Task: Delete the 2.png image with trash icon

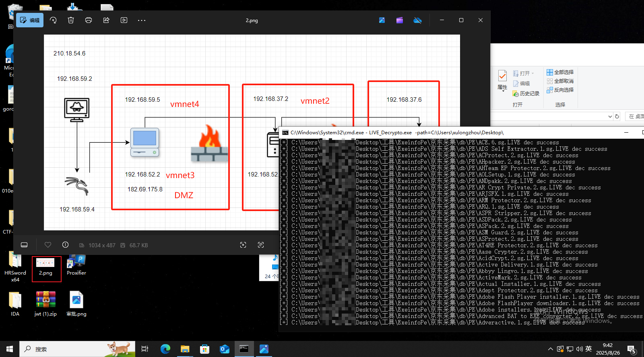Action: pyautogui.click(x=71, y=20)
